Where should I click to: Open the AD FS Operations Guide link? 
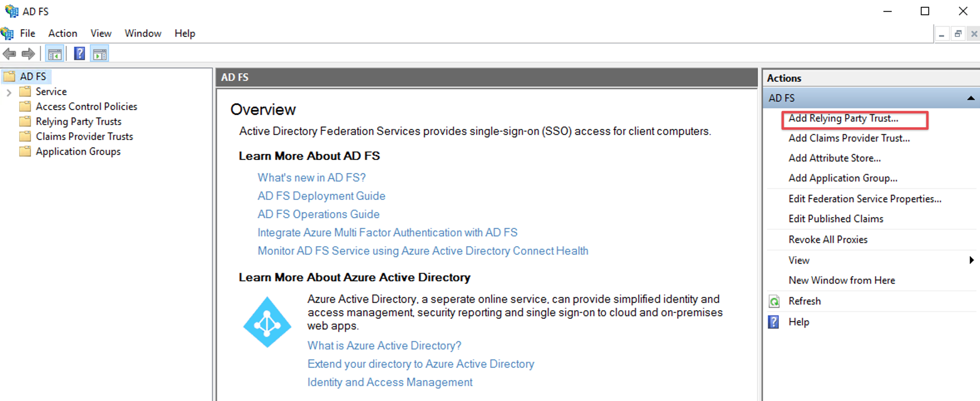318,214
